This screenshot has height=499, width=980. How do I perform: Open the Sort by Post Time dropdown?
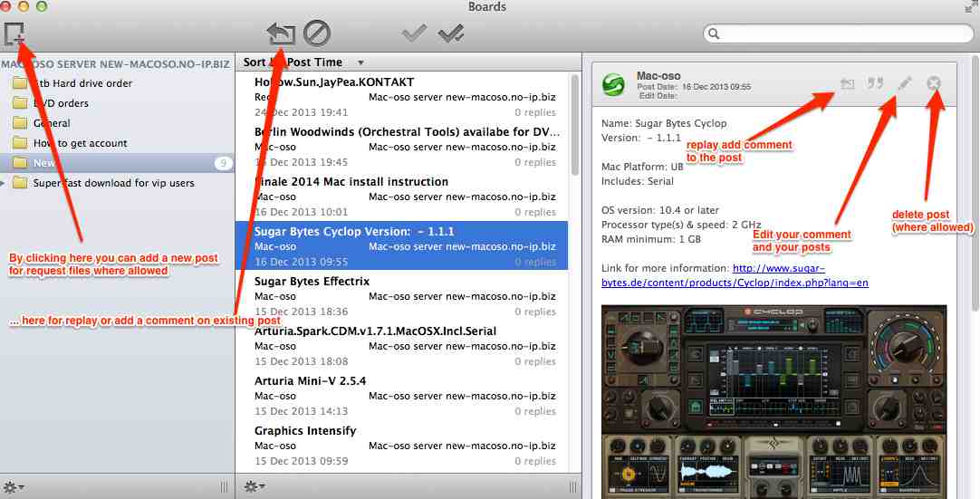tap(303, 62)
